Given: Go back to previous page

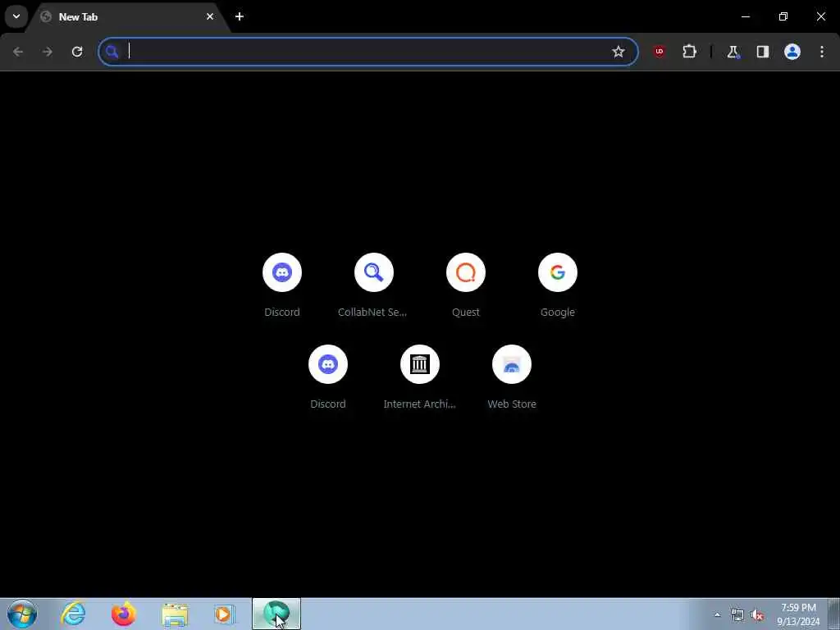Looking at the screenshot, I should [18, 52].
